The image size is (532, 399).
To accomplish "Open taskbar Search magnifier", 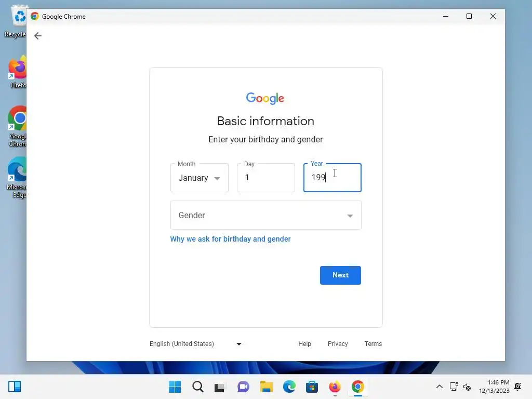I will tap(198, 387).
